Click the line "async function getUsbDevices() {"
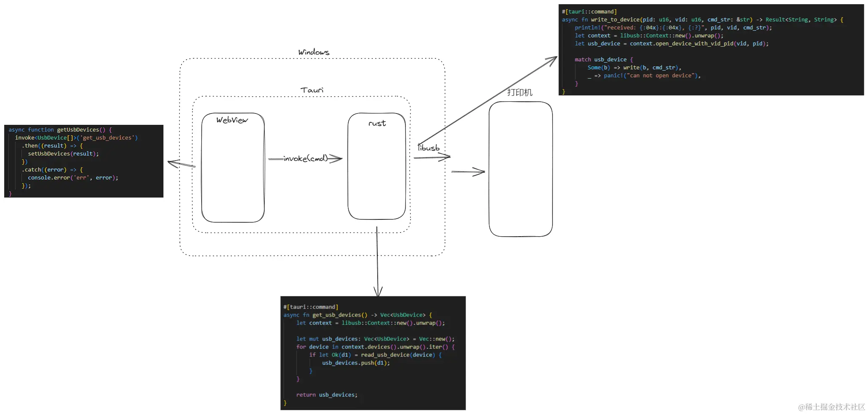Image resolution: width=868 pixels, height=414 pixels. coord(60,130)
